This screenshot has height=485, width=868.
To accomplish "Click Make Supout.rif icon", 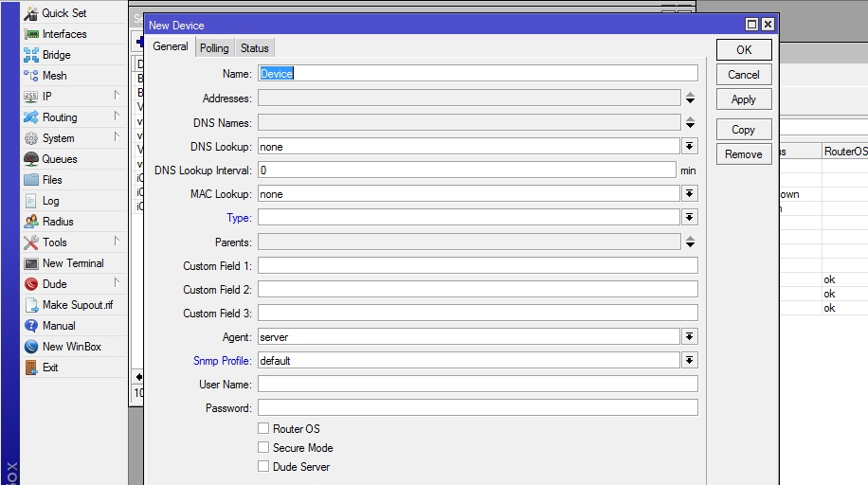I will 31,305.
